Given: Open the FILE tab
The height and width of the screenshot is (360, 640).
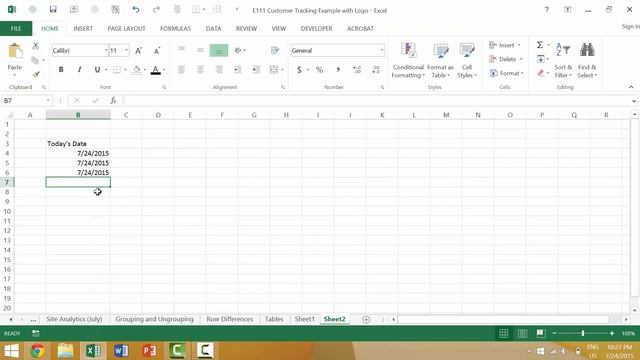Looking at the screenshot, I should (16, 29).
